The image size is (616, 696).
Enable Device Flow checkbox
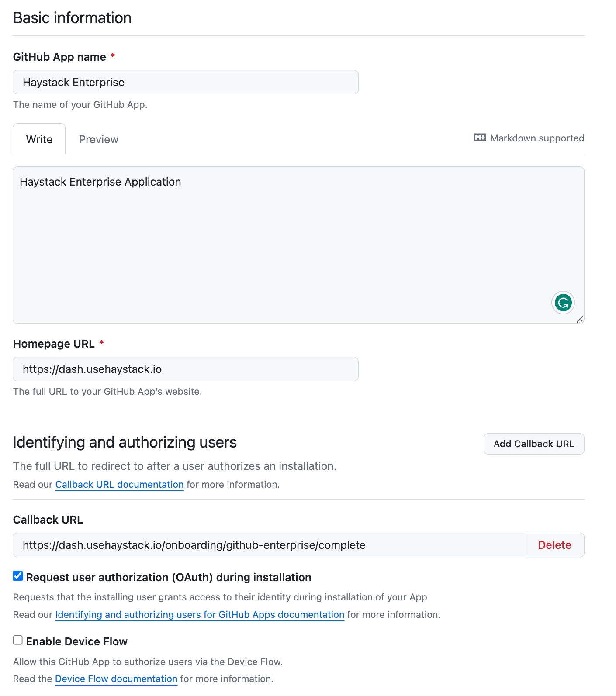[x=18, y=640]
